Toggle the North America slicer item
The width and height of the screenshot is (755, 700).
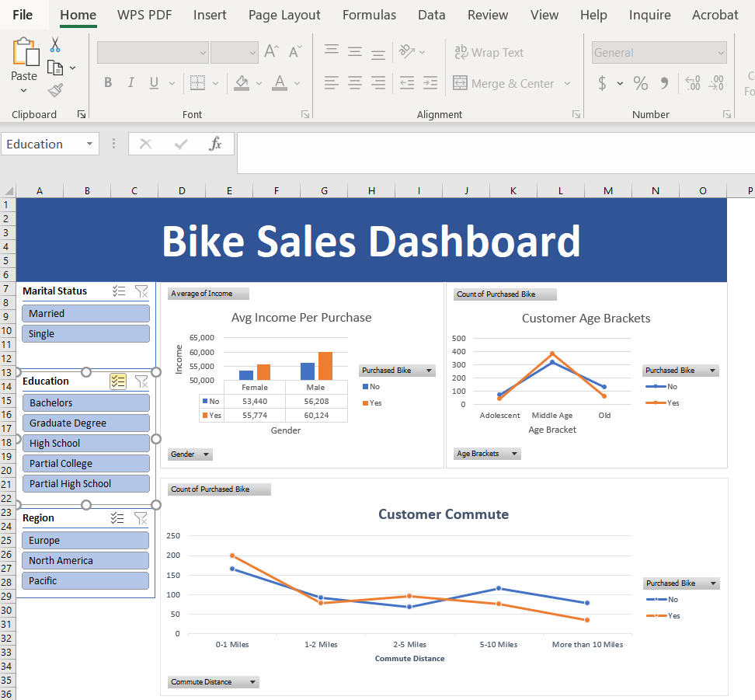(85, 561)
